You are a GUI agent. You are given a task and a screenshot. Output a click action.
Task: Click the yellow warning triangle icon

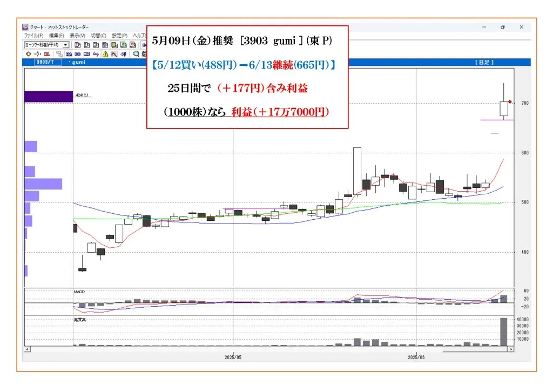[x=105, y=54]
